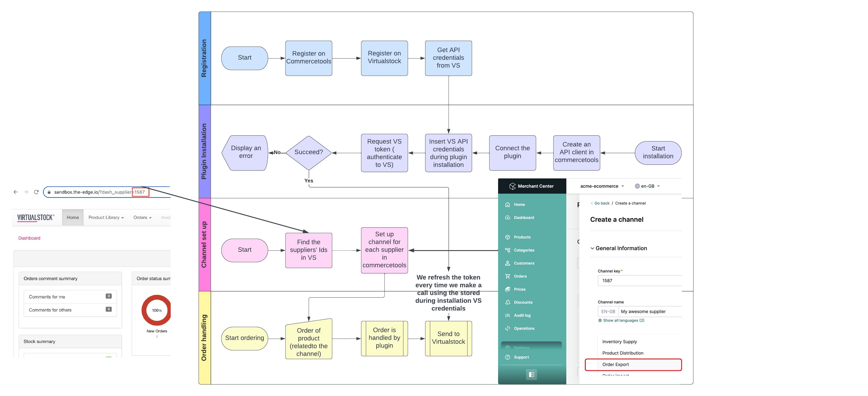Click the Create a channel page heading

point(617,220)
